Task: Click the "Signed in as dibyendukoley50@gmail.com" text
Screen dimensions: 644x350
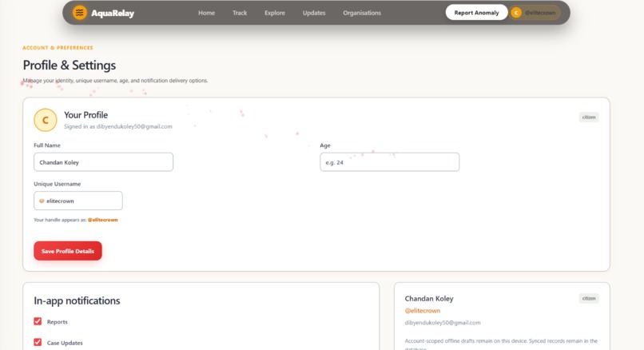Action: coord(118,126)
